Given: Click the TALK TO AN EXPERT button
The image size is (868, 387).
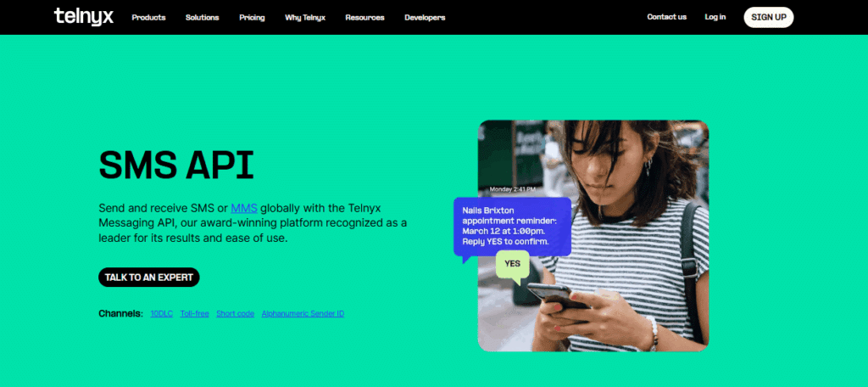Looking at the screenshot, I should pyautogui.click(x=149, y=278).
